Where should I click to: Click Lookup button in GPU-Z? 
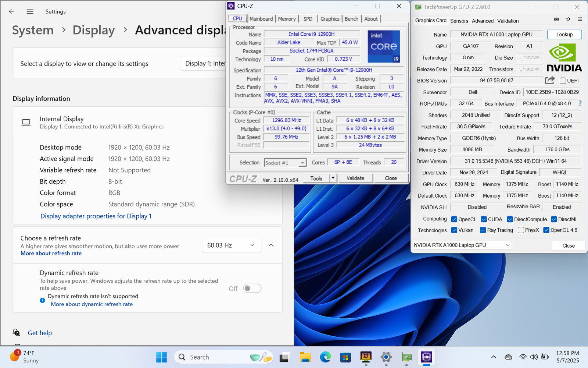pyautogui.click(x=564, y=34)
